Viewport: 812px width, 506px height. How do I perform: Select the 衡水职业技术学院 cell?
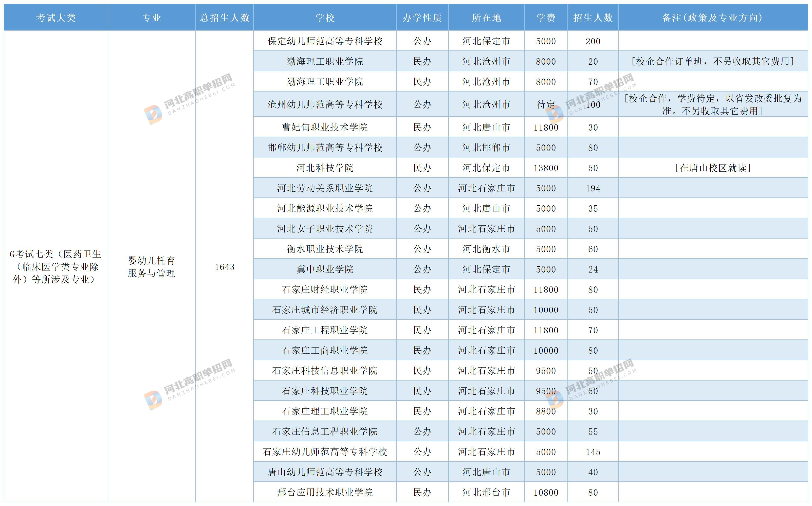(325, 249)
